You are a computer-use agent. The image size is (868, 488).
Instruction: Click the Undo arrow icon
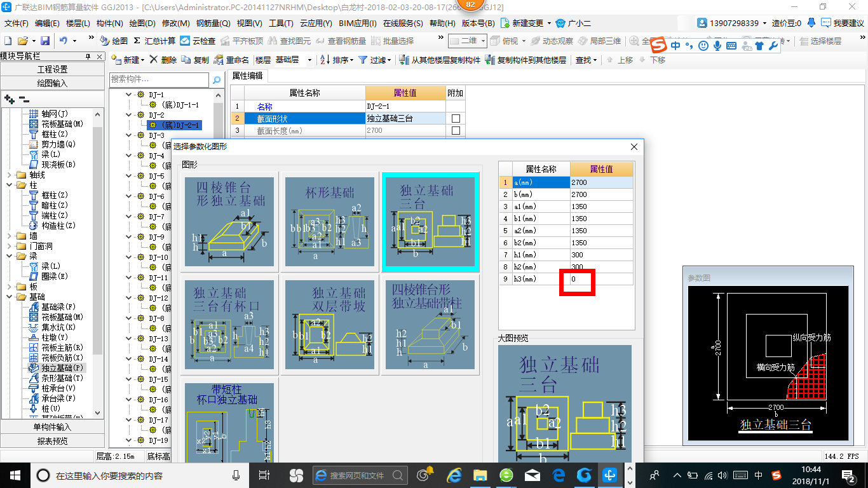click(x=64, y=41)
